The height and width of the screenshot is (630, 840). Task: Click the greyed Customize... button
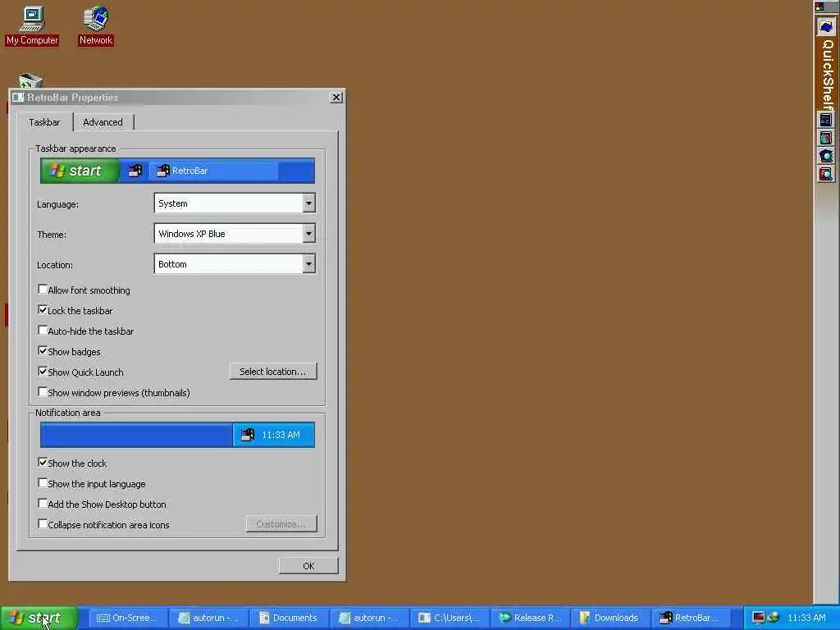(281, 524)
